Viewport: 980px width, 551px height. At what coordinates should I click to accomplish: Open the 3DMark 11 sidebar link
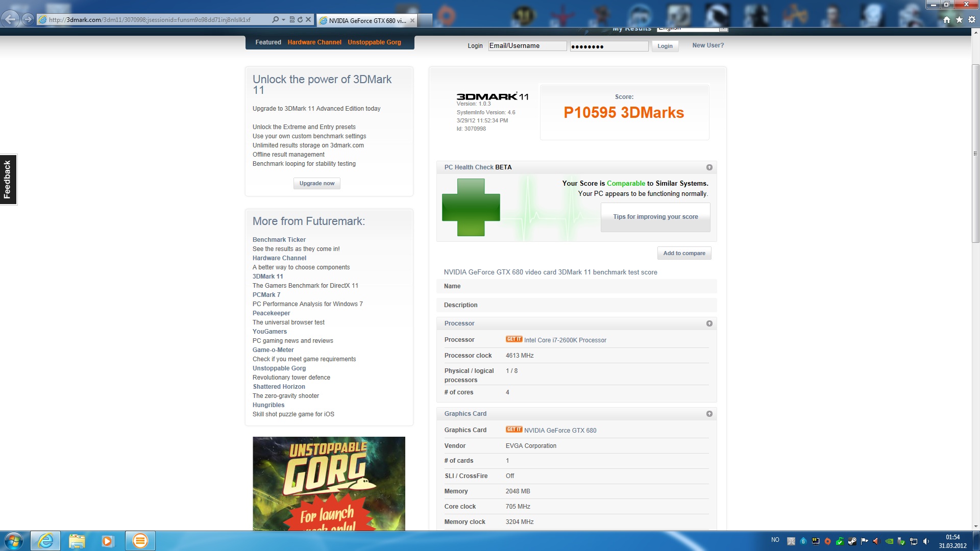tap(267, 277)
